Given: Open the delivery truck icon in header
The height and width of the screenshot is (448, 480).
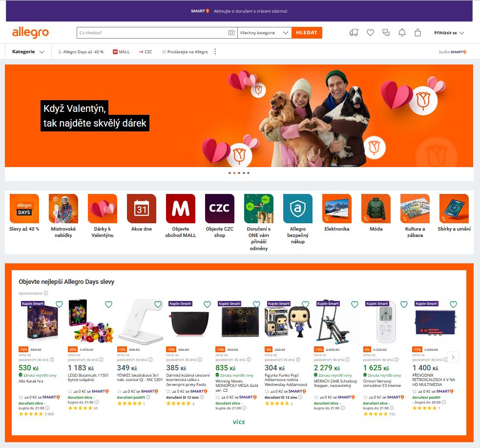Looking at the screenshot, I should tap(354, 33).
